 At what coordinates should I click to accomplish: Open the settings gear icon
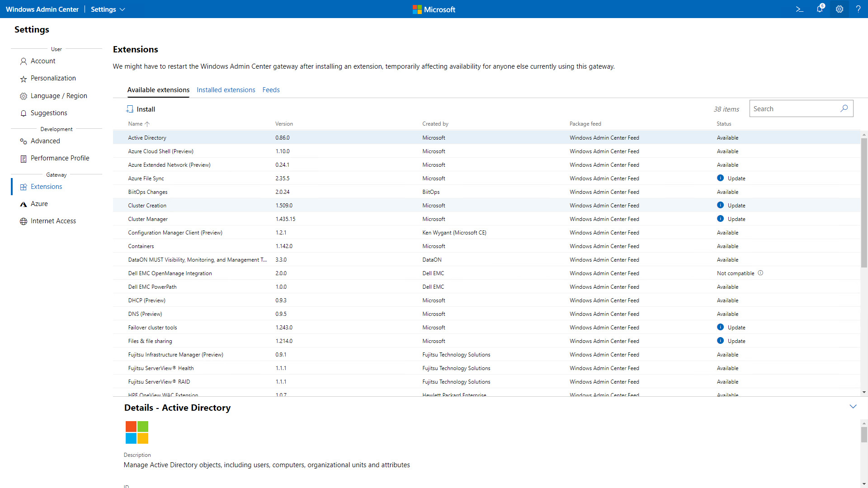click(840, 9)
